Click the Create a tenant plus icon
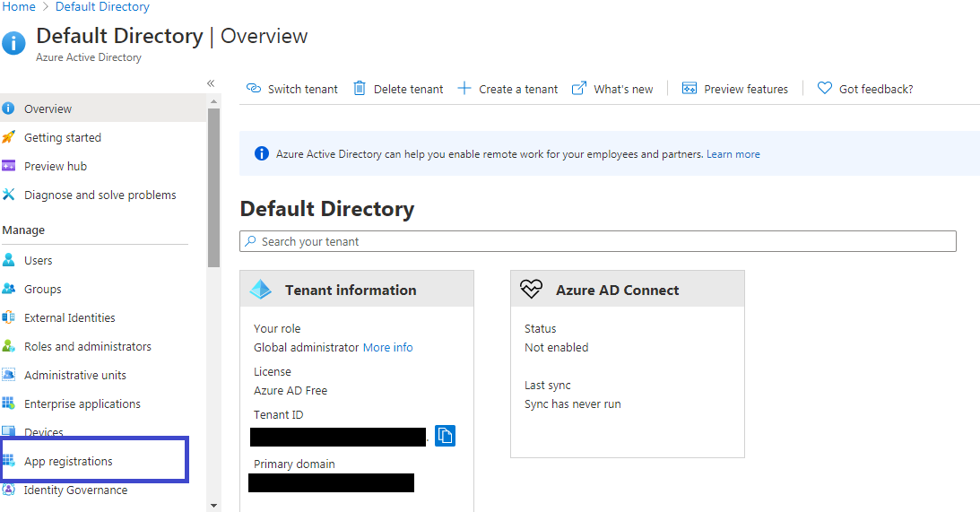980x512 pixels. click(464, 88)
